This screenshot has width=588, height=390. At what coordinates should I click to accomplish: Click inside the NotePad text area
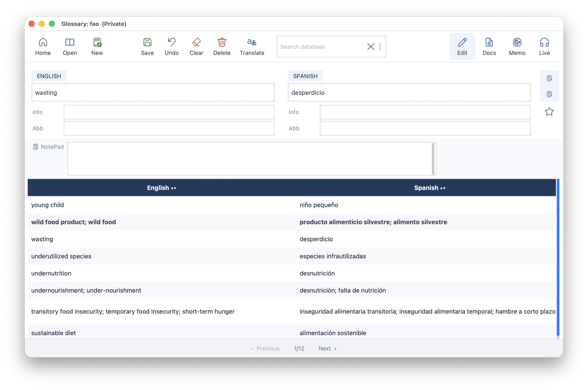coord(250,159)
